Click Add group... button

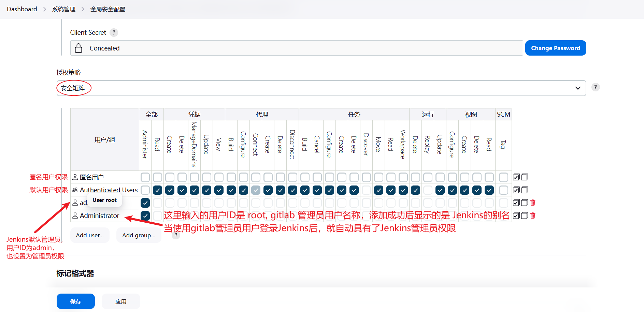pyautogui.click(x=139, y=235)
